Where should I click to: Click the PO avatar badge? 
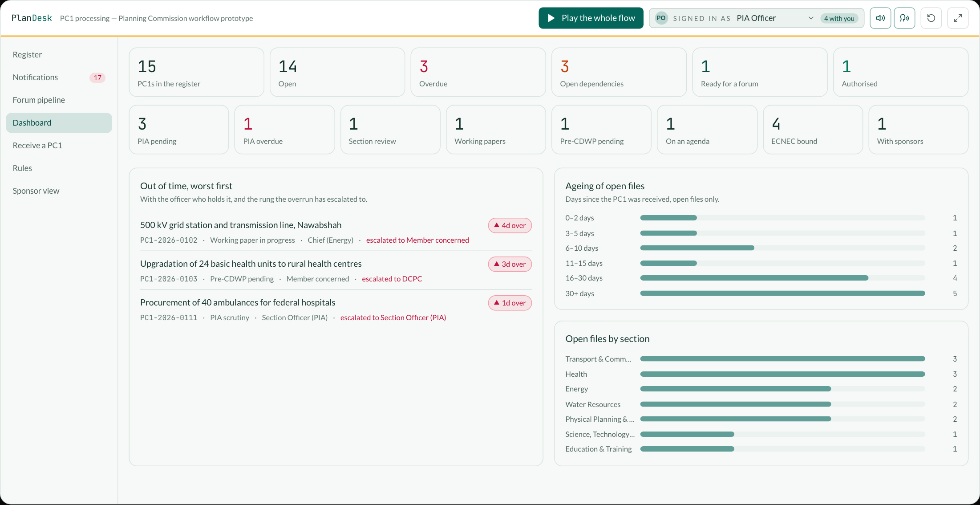point(661,18)
